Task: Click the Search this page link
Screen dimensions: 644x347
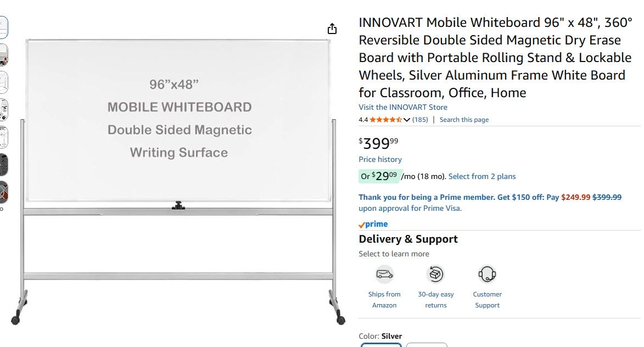Action: pyautogui.click(x=464, y=120)
